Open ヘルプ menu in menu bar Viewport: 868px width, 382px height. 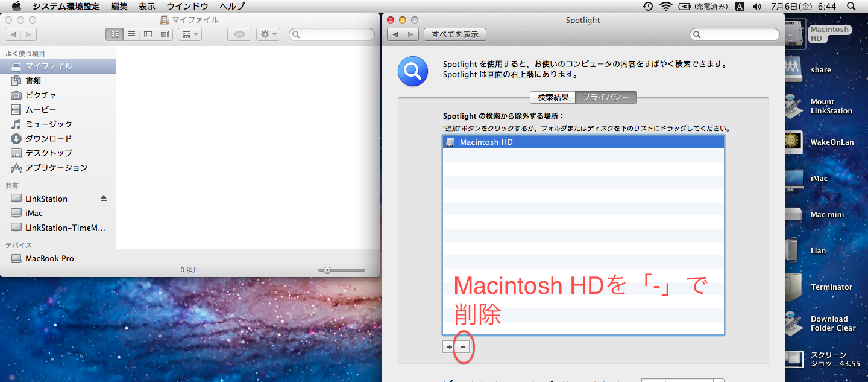pos(232,6)
